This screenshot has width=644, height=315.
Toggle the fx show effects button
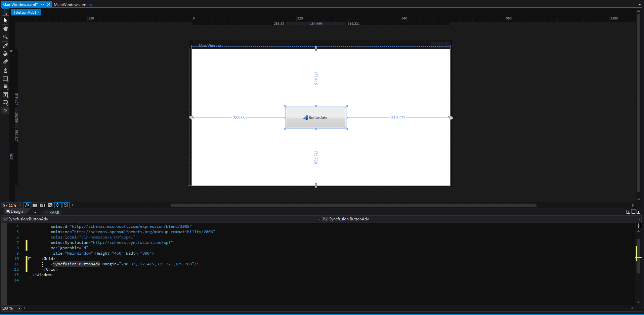pos(27,205)
